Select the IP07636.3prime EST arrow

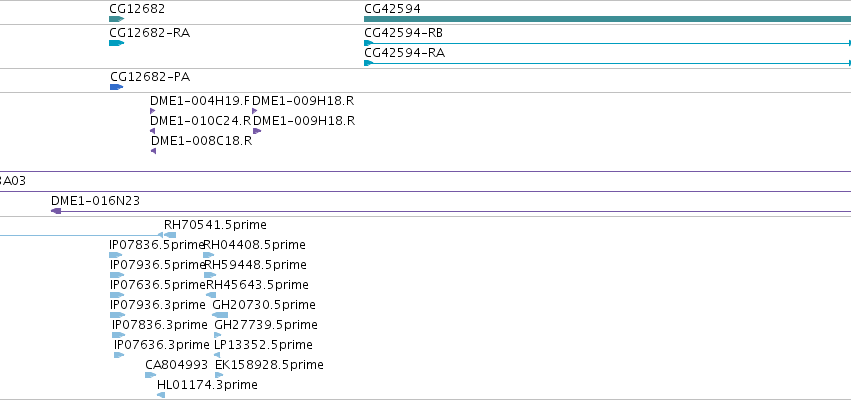[119, 355]
